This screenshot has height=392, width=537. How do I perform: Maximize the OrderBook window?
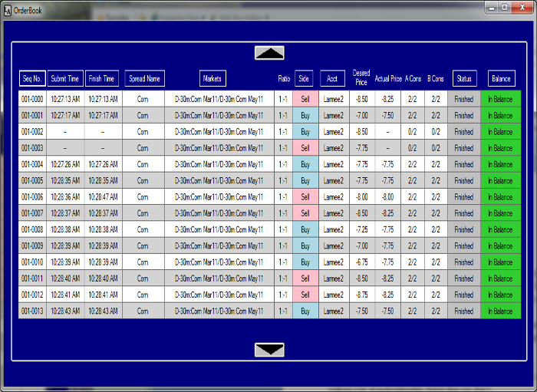click(504, 7)
